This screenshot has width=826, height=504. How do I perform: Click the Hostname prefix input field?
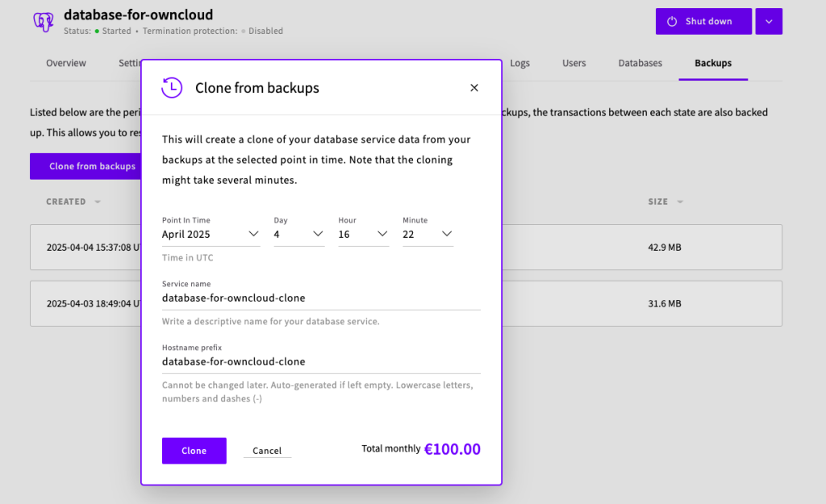[320, 362]
